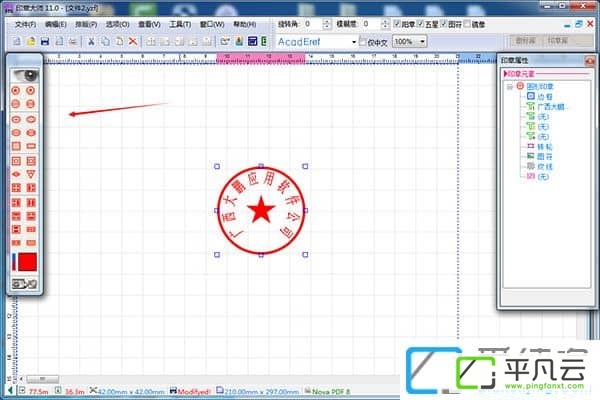Click the 图符库 button
Image resolution: width=600 pixels, height=400 pixels.
click(525, 41)
